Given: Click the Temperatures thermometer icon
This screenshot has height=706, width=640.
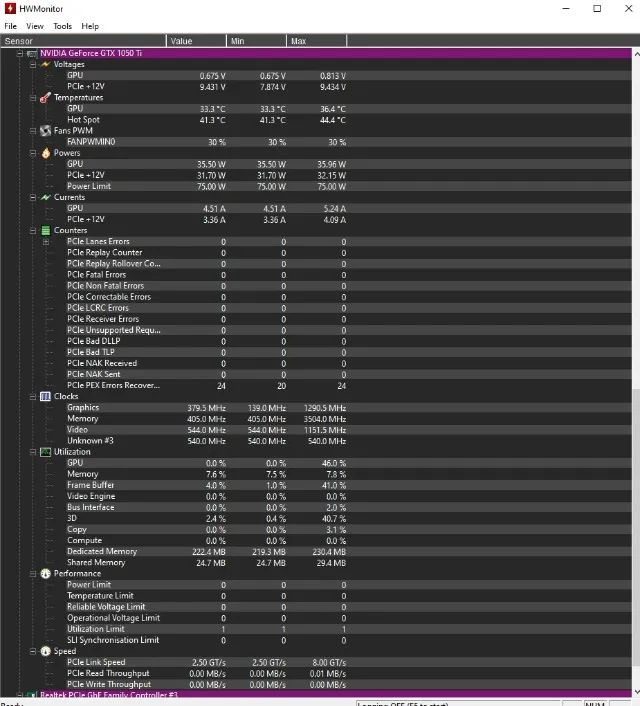Looking at the screenshot, I should click(x=45, y=98).
